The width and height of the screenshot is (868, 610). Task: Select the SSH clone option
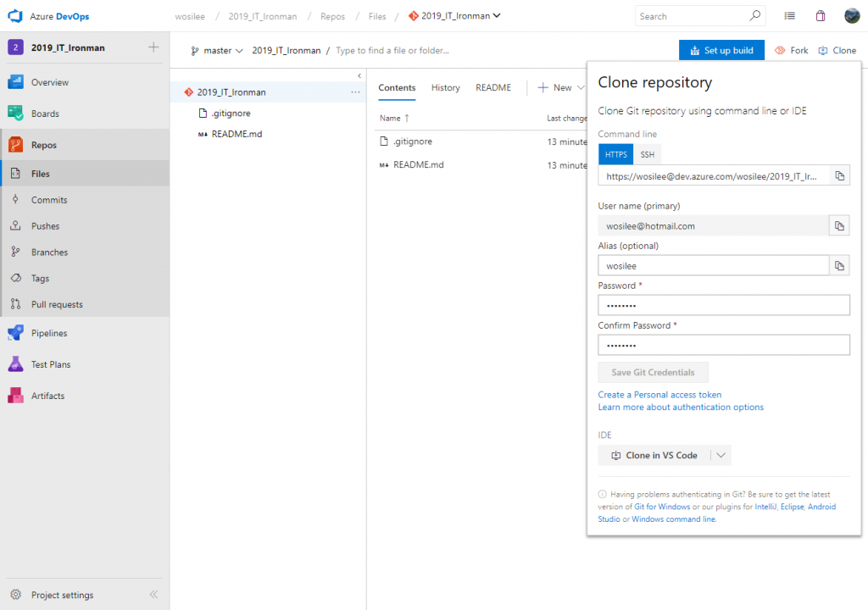point(647,154)
